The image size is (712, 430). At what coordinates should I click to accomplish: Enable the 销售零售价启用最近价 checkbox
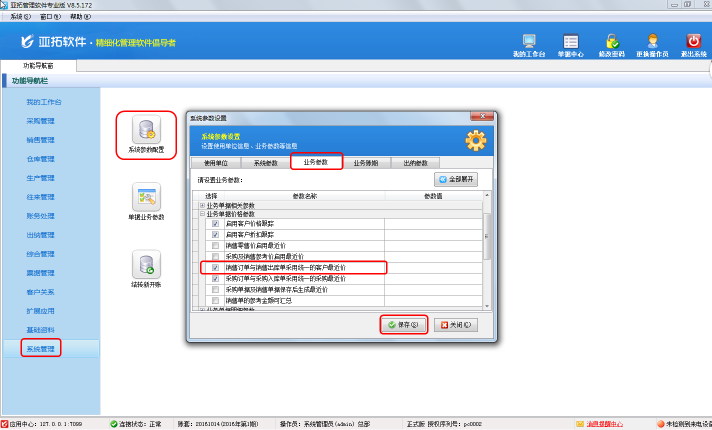215,245
